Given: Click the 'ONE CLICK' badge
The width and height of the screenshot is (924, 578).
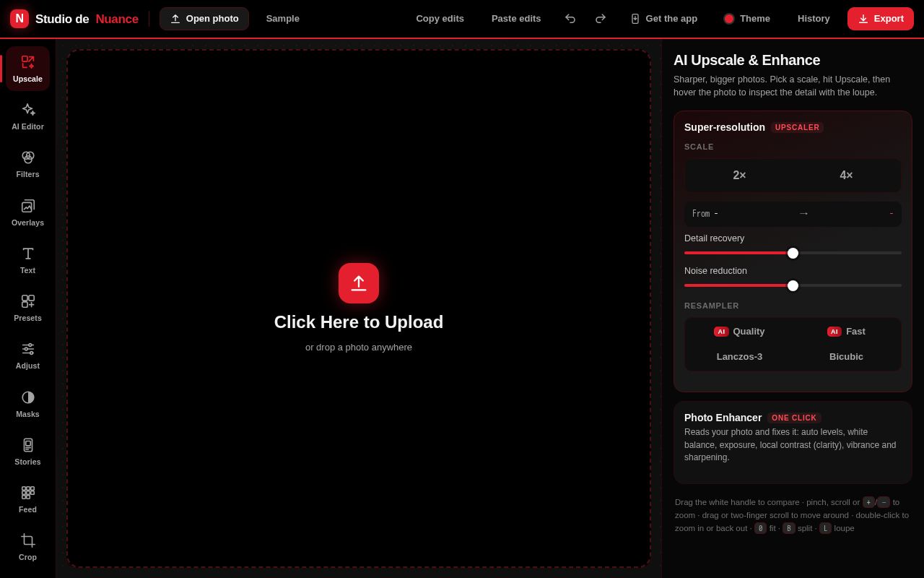Looking at the screenshot, I should tap(794, 418).
